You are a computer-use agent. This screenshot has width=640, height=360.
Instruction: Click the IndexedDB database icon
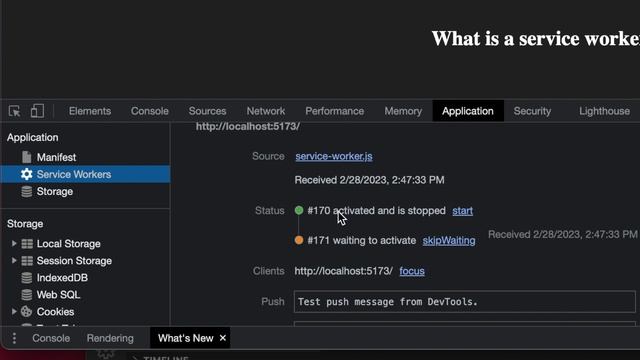[27, 278]
